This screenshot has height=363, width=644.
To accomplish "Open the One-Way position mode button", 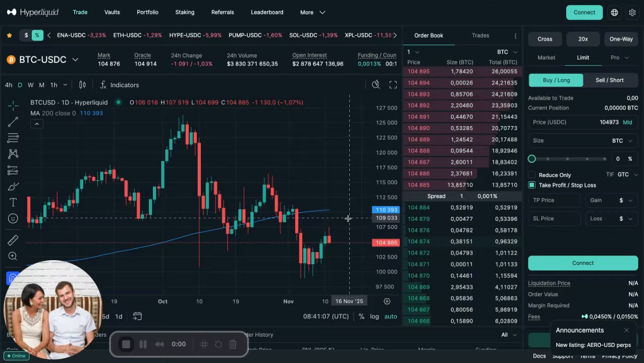I will click(621, 39).
